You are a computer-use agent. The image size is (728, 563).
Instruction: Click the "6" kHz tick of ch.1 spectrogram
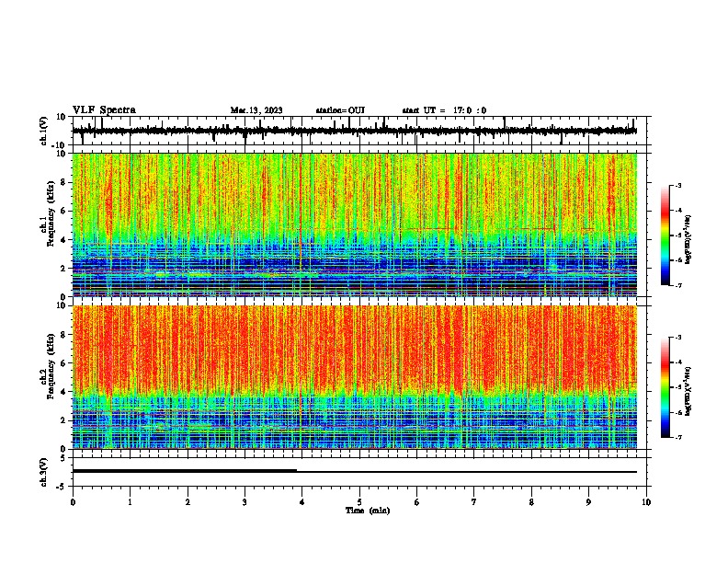[x=63, y=212]
